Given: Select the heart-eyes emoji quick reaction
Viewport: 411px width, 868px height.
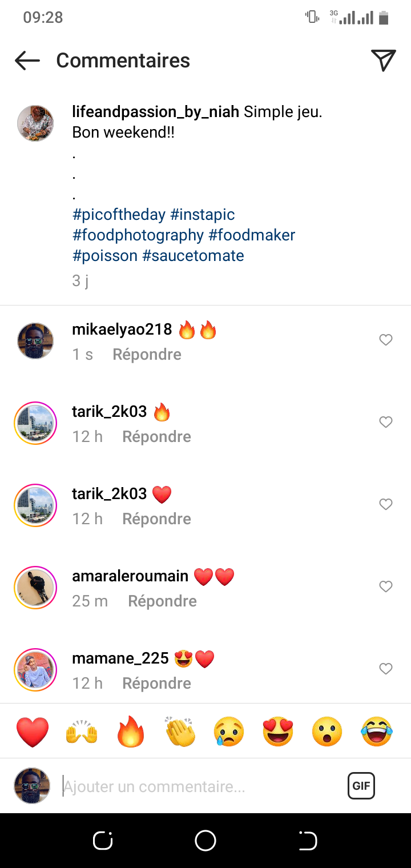Looking at the screenshot, I should coord(278,732).
